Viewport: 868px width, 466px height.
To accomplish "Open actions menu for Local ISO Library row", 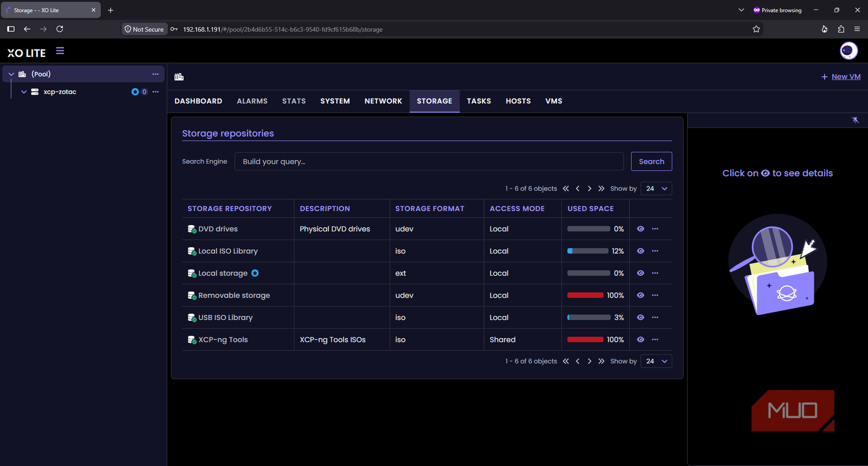I will tap(655, 251).
